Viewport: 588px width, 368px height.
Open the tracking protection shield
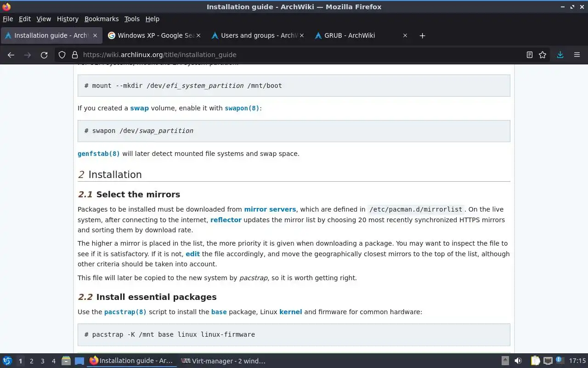coord(62,55)
